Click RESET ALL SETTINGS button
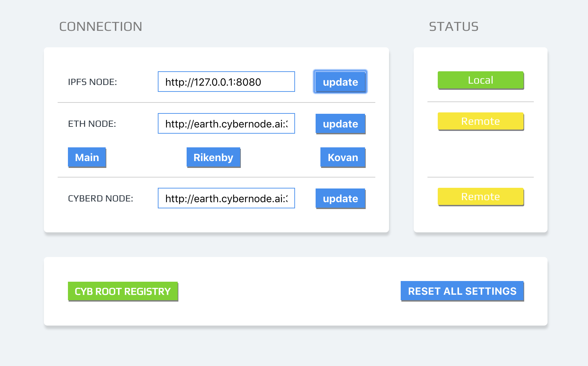588x366 pixels. click(x=462, y=291)
